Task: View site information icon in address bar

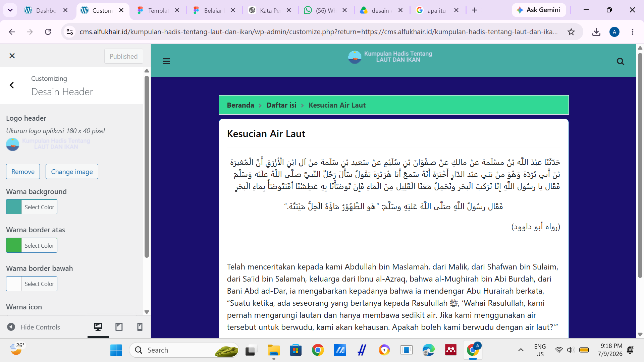Action: [69, 32]
